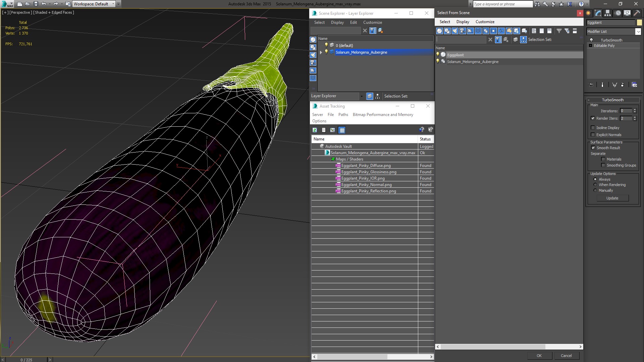
Task: Click Add to active layer icon in Layer Explorer
Action: [380, 31]
